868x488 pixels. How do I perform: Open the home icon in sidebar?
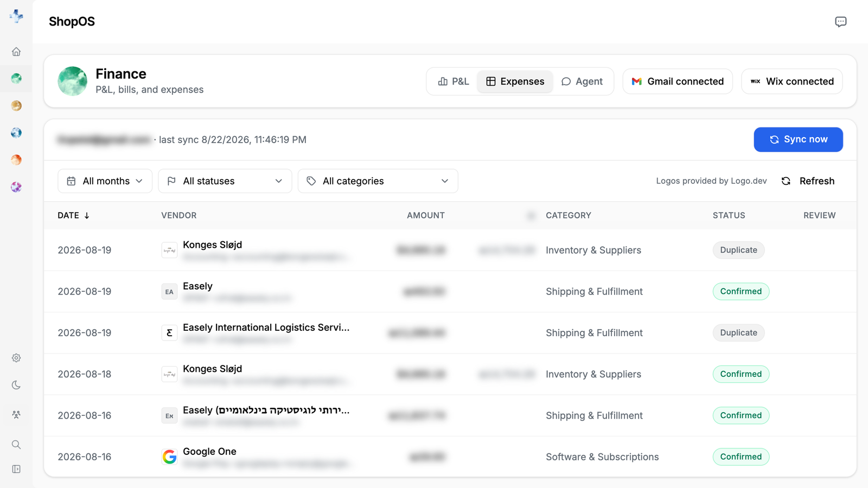pos(16,52)
